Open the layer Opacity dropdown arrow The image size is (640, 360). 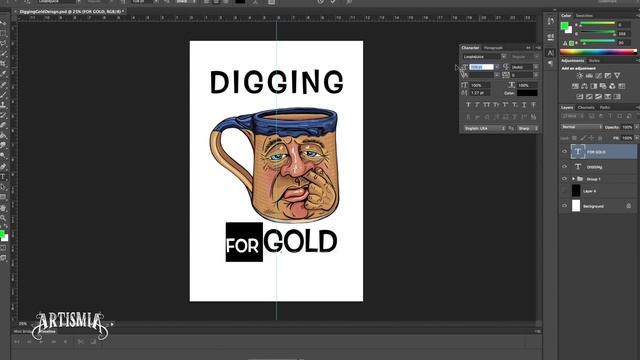(636, 127)
